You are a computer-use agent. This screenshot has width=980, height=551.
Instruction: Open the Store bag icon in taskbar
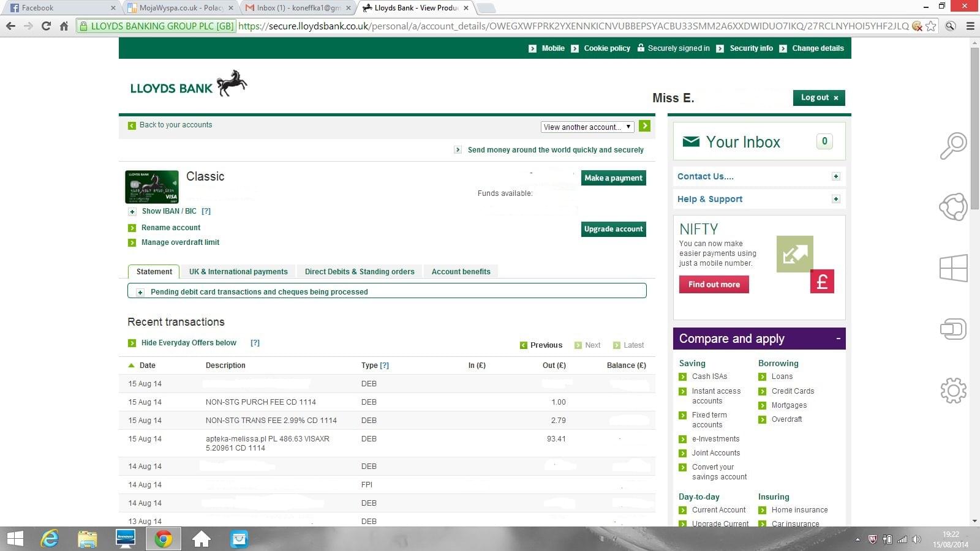coord(239,539)
